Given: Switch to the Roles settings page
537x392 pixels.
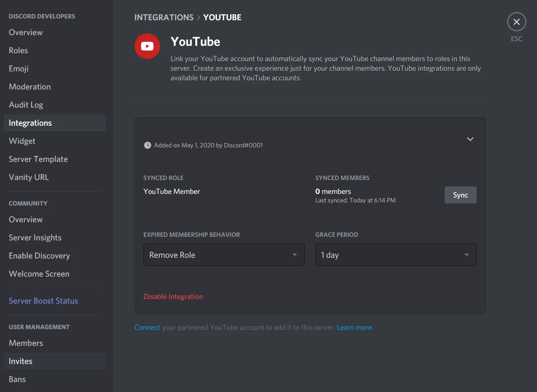Looking at the screenshot, I should (x=18, y=50).
